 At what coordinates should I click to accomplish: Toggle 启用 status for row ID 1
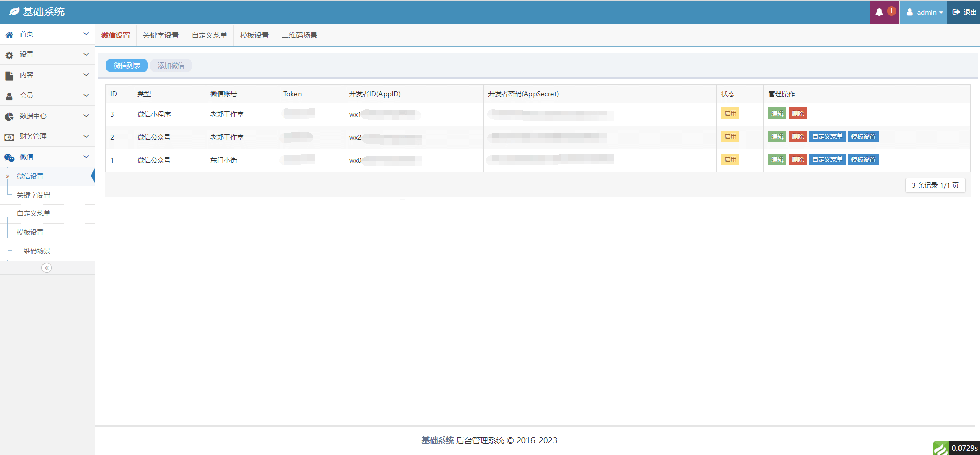tap(730, 160)
